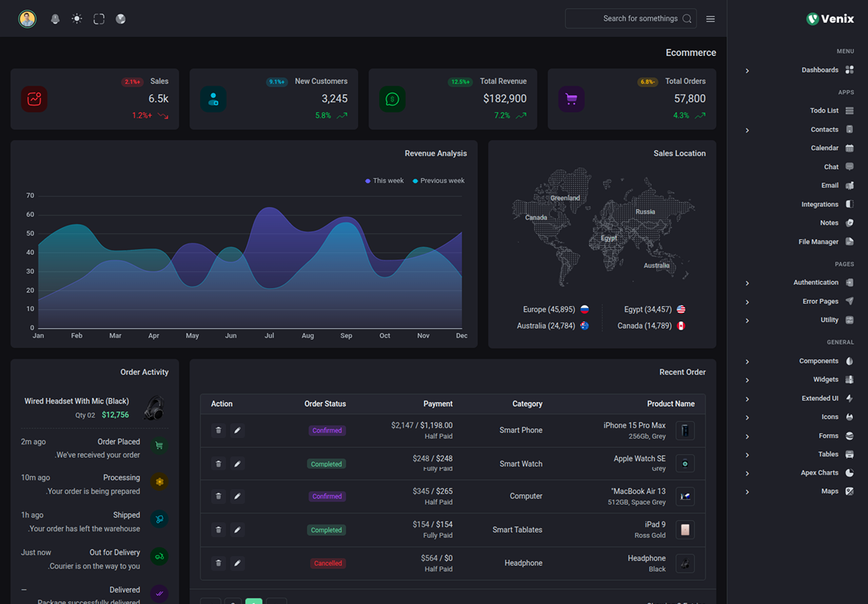Screen dimensions: 868x604
Task: Click the language globe icon
Action: (x=121, y=19)
